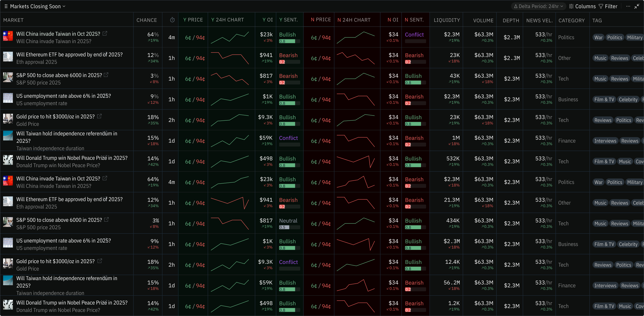The height and width of the screenshot is (316, 644).
Task: Click the LIQUIDITY column header
Action: [x=446, y=20]
